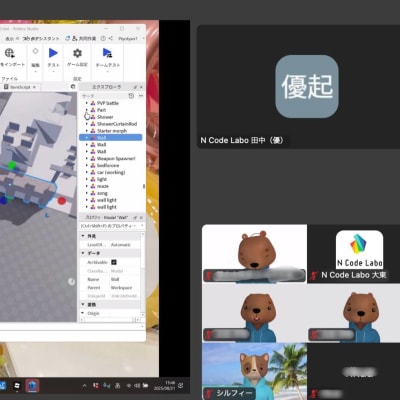Pin the Explorer panel
Screen dimensions: 400x400
tap(135, 87)
